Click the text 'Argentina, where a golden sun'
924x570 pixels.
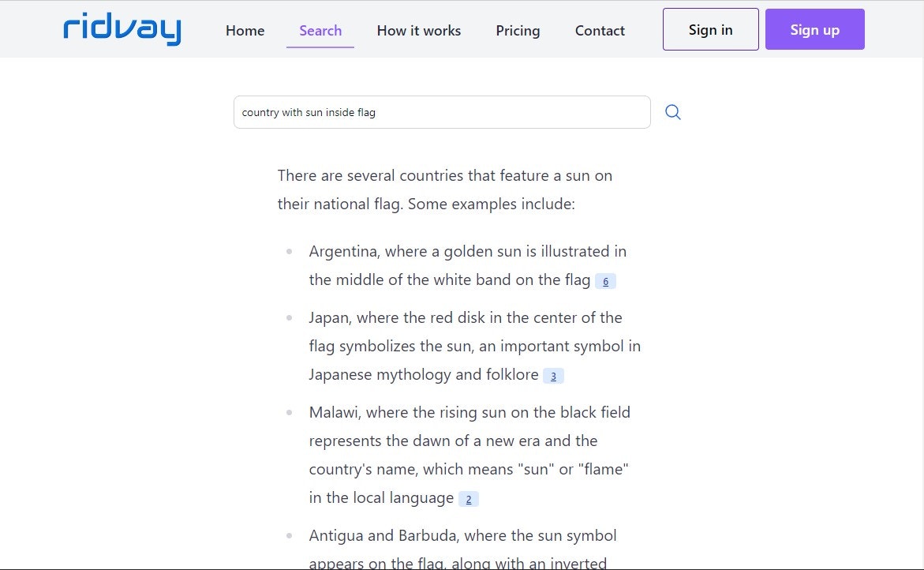pos(416,252)
